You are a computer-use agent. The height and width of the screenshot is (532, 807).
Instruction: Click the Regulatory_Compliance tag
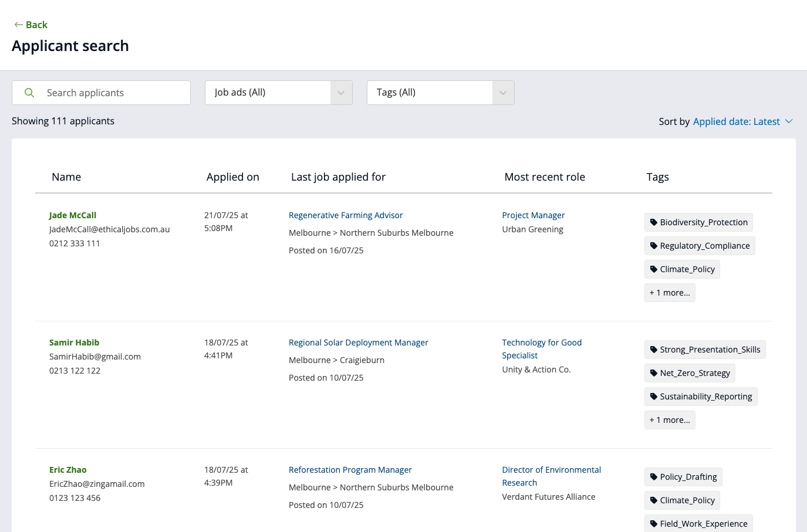[x=699, y=246]
